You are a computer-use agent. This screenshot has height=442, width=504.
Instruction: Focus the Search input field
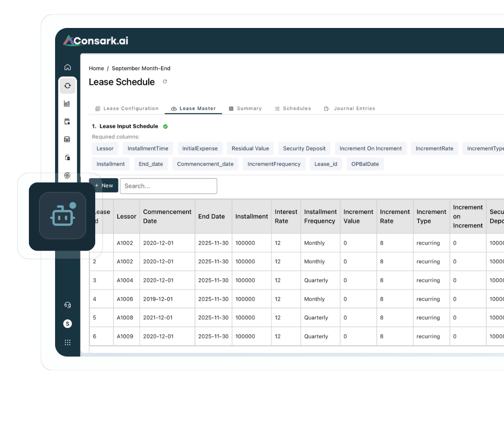click(x=168, y=186)
